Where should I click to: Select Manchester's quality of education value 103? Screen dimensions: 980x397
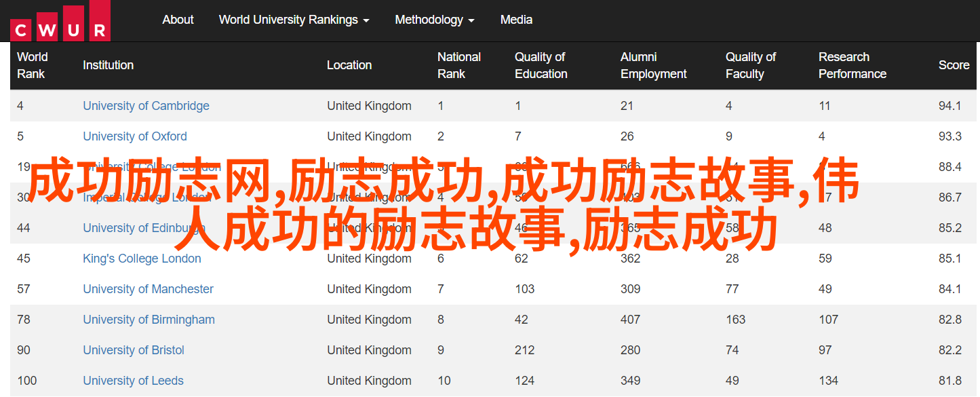[x=524, y=289]
